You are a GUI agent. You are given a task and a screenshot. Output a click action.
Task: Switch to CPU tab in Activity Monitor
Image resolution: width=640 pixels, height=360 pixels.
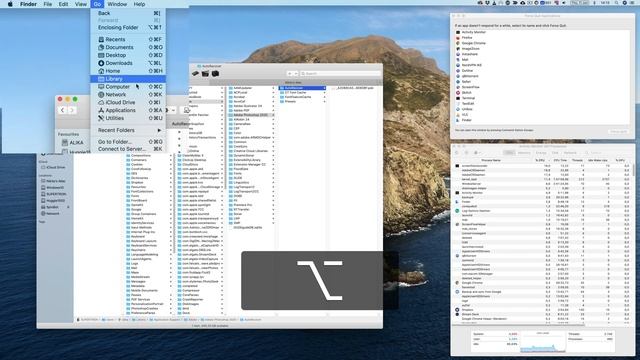click(509, 153)
